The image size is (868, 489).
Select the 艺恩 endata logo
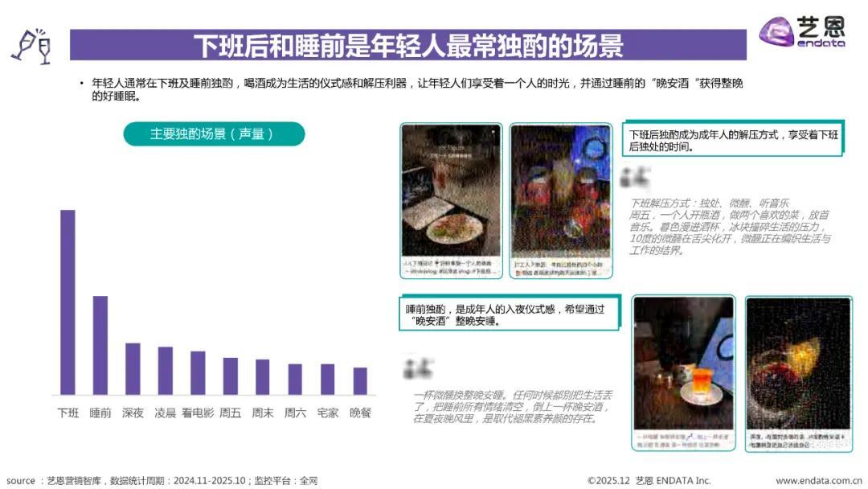(x=804, y=33)
